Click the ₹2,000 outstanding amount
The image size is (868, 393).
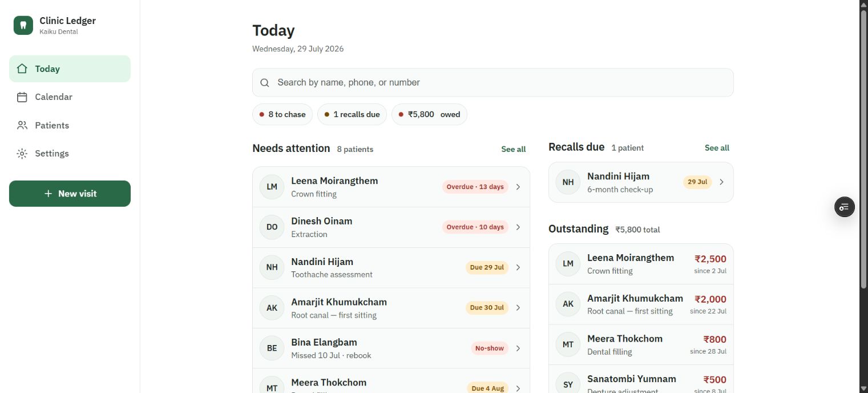tap(710, 299)
